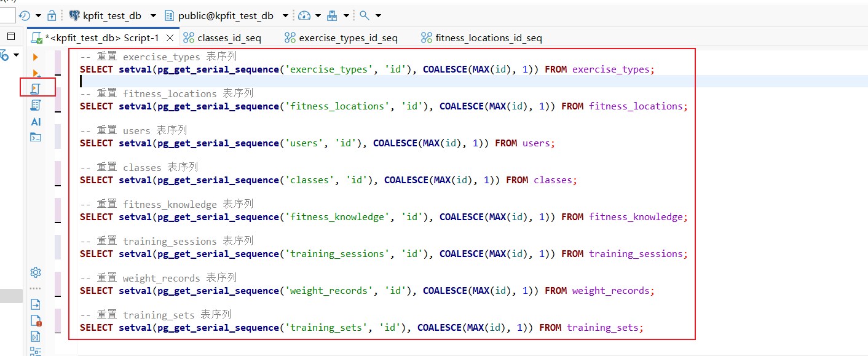Screen dimensions: 868x356
Task: Run SQL statement in new tab
Action: (x=36, y=73)
